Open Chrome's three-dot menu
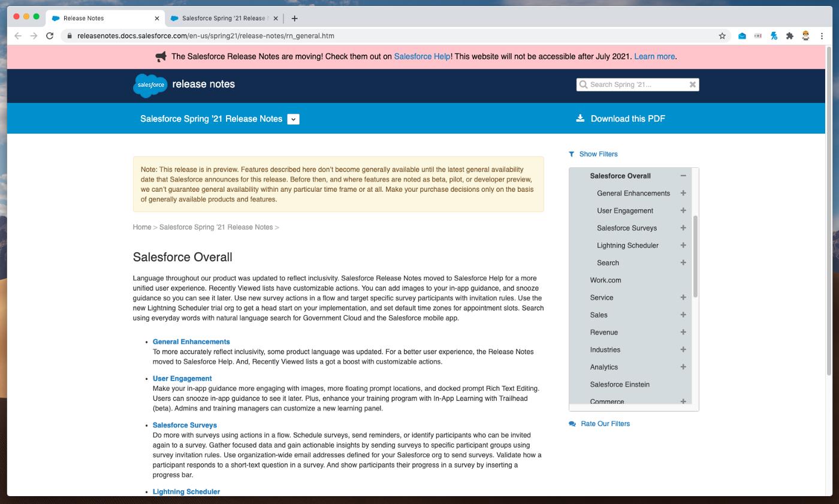Image resolution: width=839 pixels, height=504 pixels. coord(822,36)
